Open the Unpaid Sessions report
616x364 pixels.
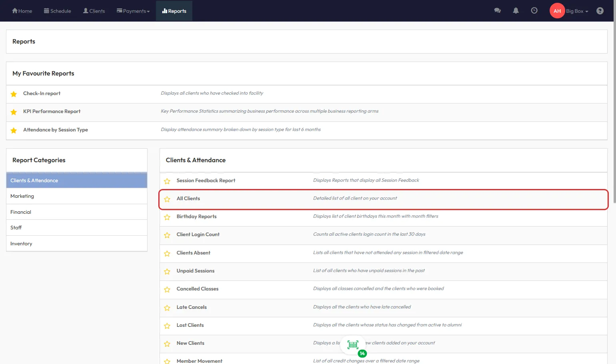pos(195,271)
